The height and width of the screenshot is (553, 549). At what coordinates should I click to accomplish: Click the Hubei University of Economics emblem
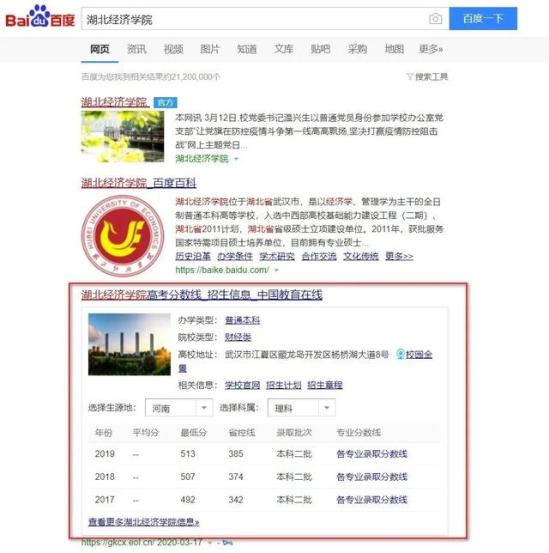tap(123, 236)
